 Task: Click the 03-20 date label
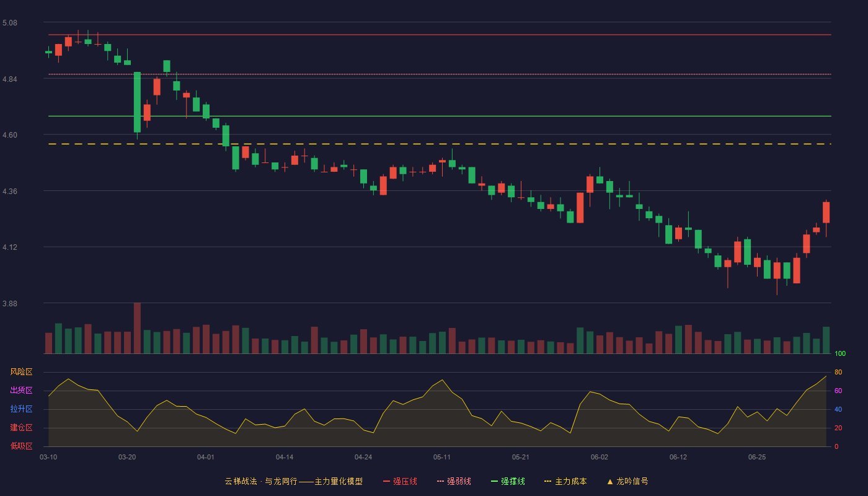(127, 457)
